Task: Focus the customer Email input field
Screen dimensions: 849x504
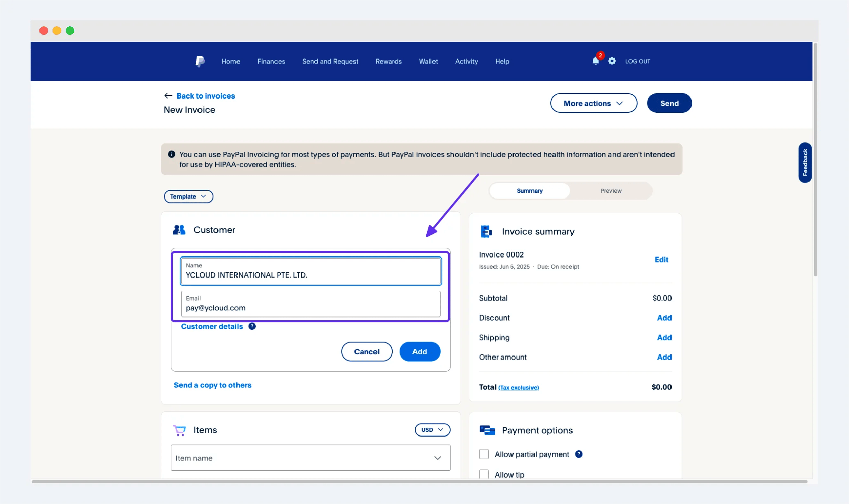Action: (x=311, y=304)
